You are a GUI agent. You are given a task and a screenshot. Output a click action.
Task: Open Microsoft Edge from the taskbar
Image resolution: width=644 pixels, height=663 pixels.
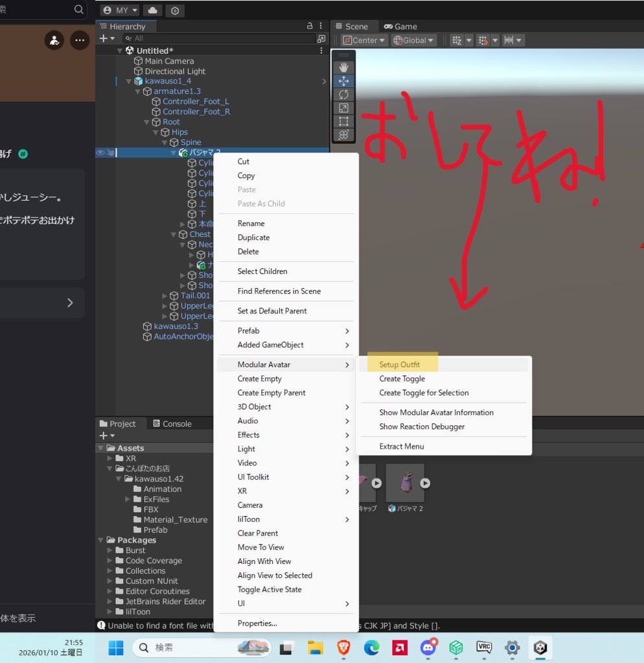coord(371,647)
